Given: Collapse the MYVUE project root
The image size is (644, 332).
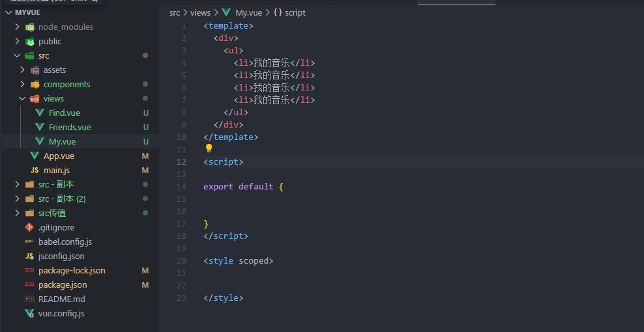Looking at the screenshot, I should point(8,13).
